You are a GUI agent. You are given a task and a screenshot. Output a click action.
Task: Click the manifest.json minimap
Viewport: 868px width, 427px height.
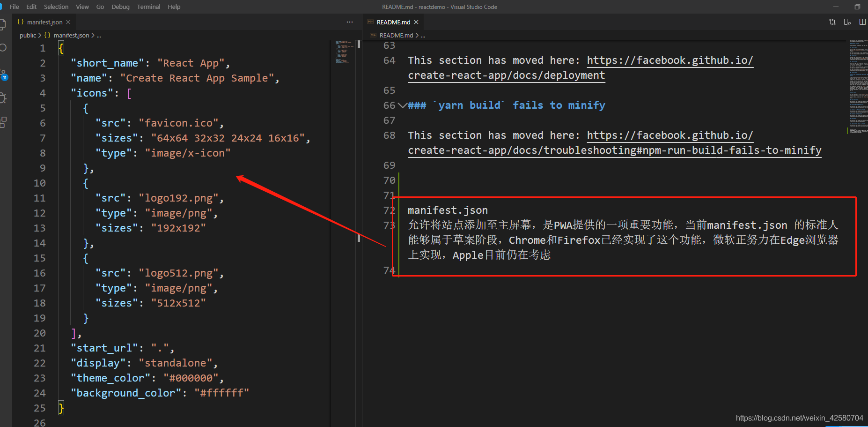pos(344,52)
